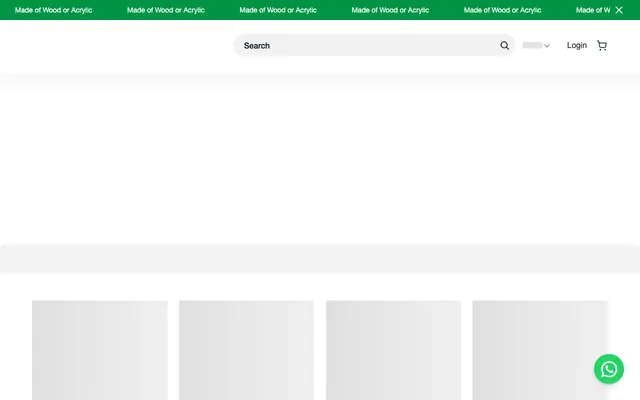
Task: Expand the currency/language dropdown chevron
Action: [x=547, y=46]
